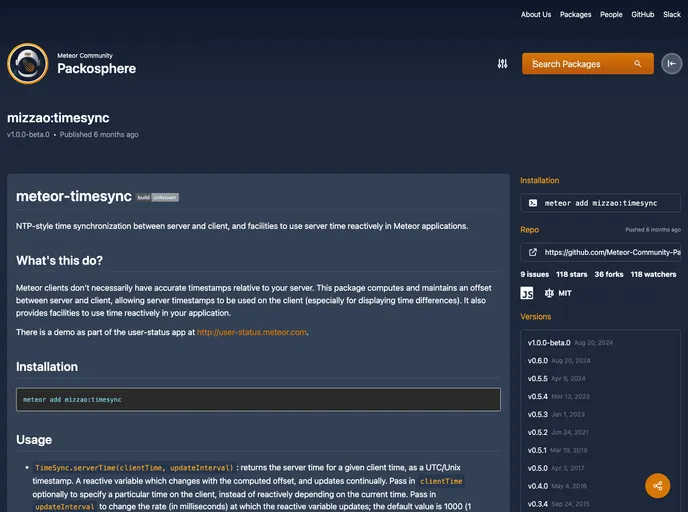Click the meteor-timesync README heading

pos(74,196)
